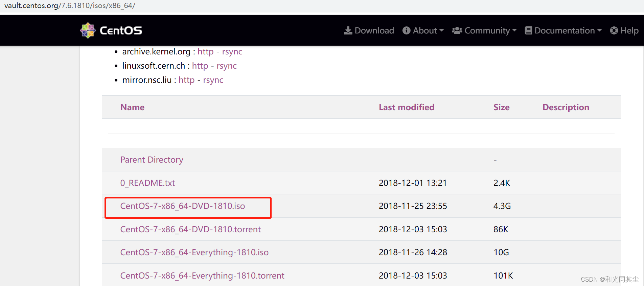
Task: Select the 2.4K size value
Action: [x=502, y=183]
